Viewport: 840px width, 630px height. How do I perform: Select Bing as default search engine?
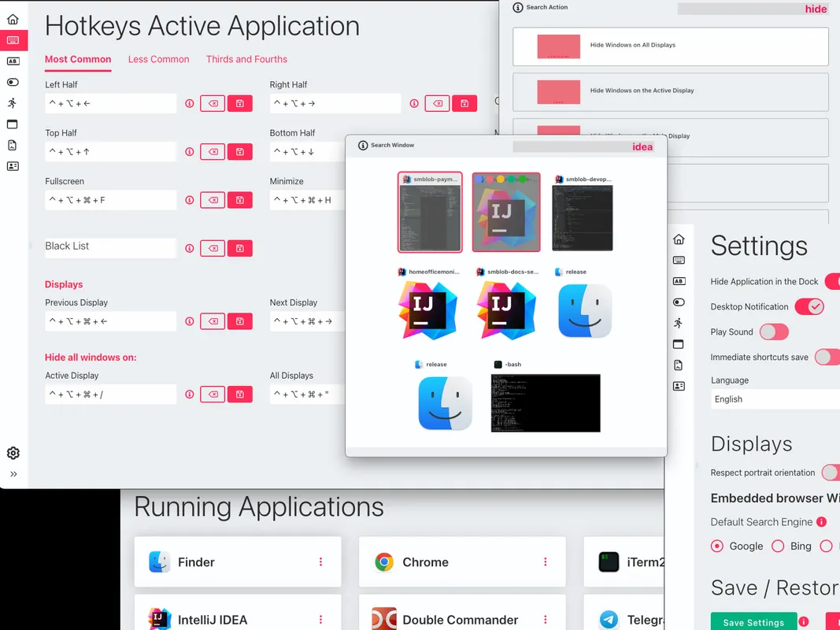coord(778,546)
